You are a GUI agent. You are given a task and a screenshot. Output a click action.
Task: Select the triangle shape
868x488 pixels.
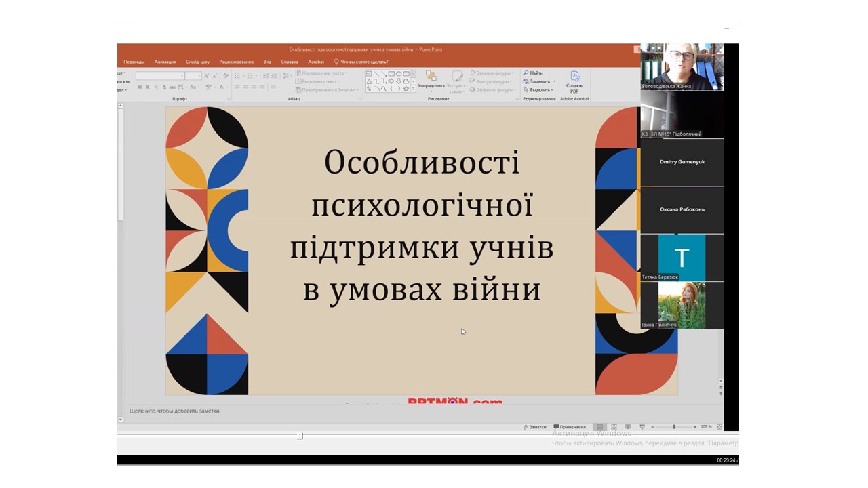tap(369, 81)
